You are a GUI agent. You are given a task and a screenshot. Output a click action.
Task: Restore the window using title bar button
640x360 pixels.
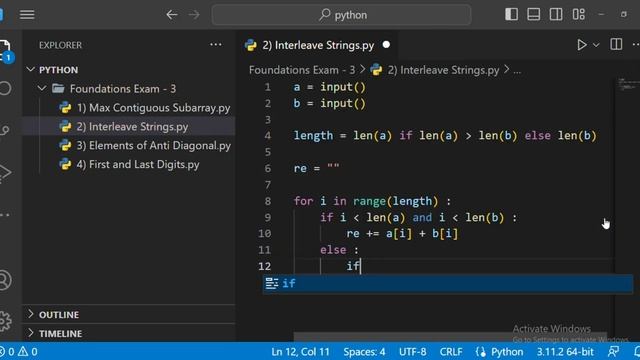pos(624,14)
